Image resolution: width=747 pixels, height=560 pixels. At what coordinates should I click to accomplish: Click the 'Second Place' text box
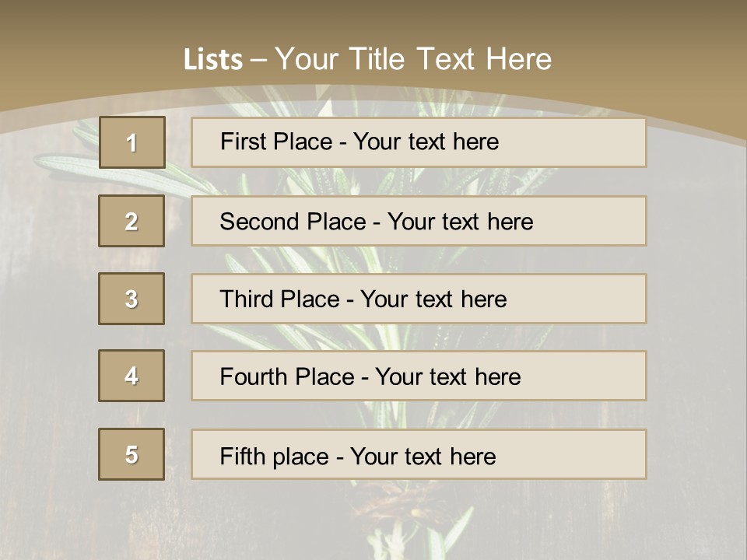pyautogui.click(x=419, y=221)
